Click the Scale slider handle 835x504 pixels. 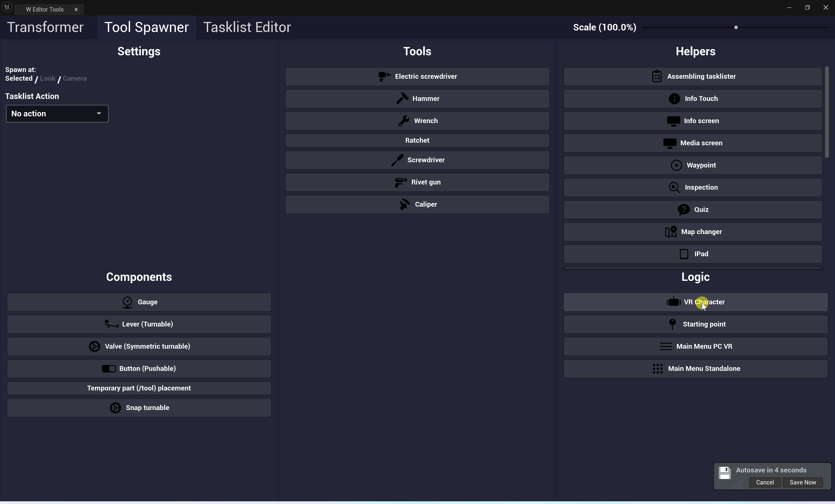pos(736,27)
